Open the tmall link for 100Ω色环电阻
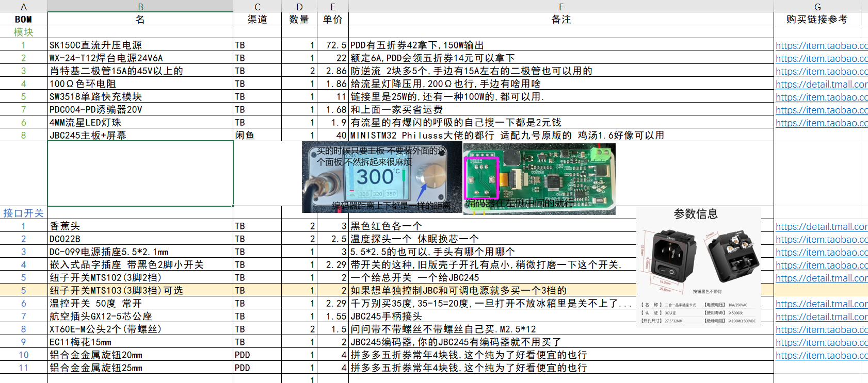 822,84
